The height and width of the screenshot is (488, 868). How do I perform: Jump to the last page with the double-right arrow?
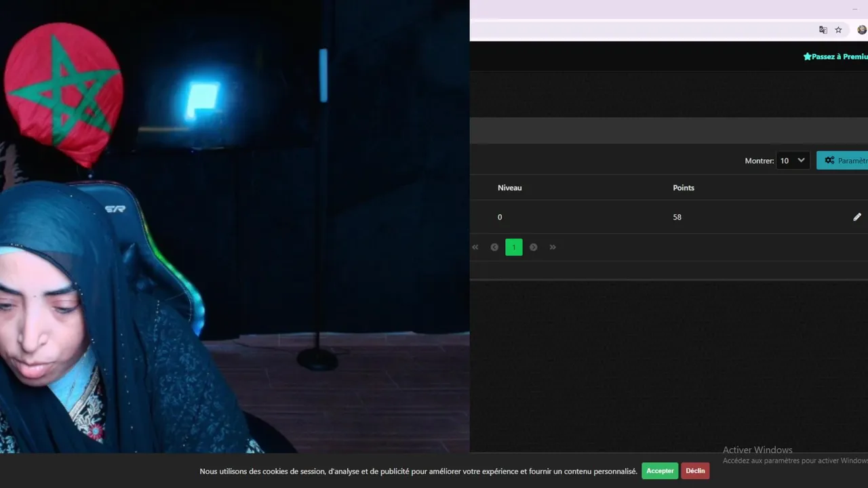pyautogui.click(x=553, y=247)
